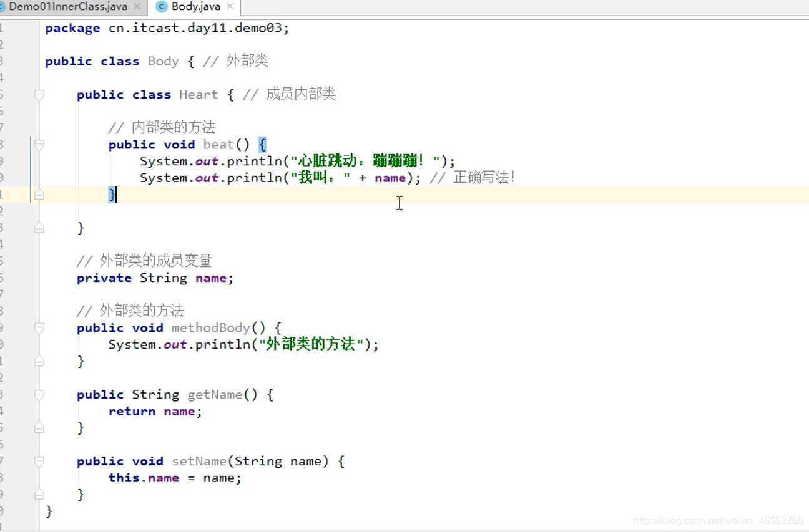Click the getName method name

pos(215,395)
